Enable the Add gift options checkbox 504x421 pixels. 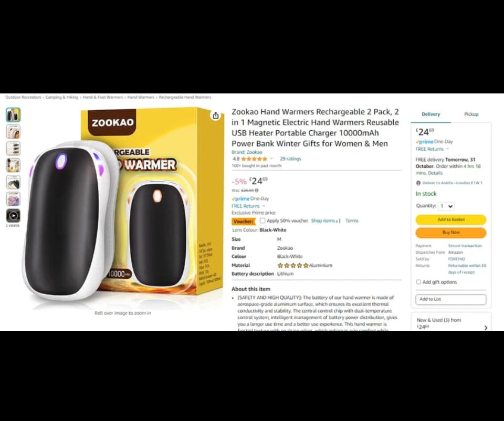(418, 282)
